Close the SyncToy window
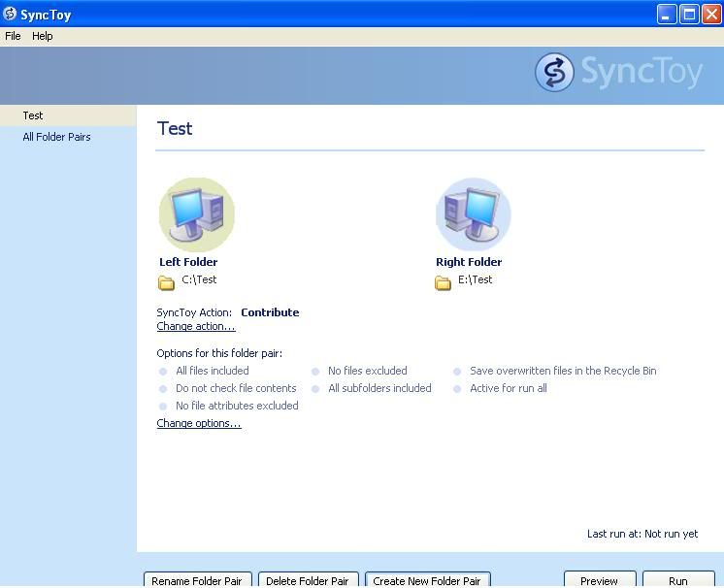 point(711,15)
